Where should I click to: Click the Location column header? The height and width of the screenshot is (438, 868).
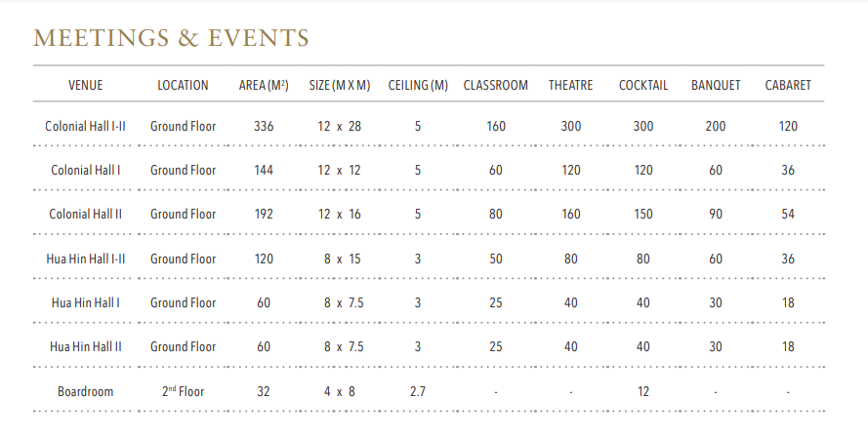pyautogui.click(x=183, y=85)
